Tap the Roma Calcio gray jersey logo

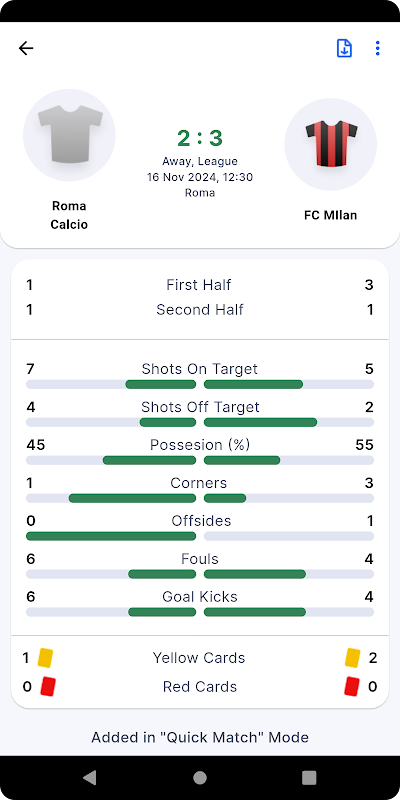pyautogui.click(x=69, y=135)
